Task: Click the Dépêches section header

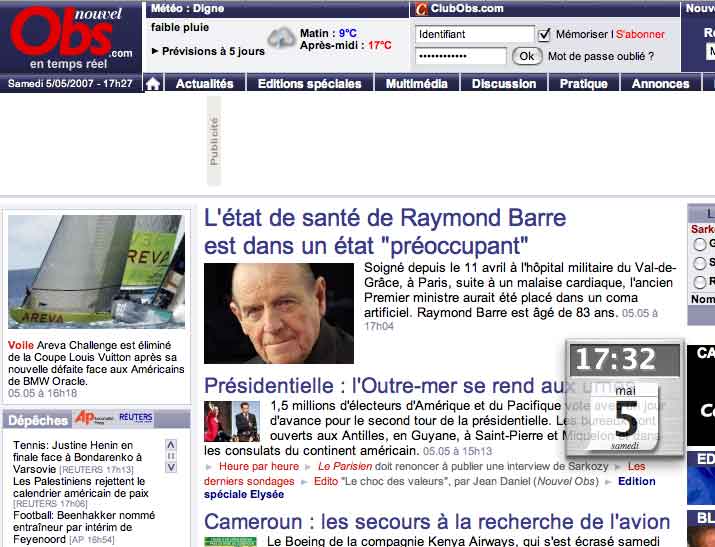Action: click(38, 420)
